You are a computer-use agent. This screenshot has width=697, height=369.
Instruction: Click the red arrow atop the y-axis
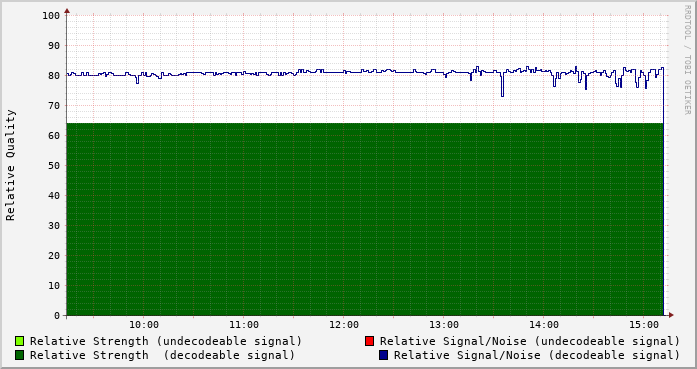click(x=67, y=11)
